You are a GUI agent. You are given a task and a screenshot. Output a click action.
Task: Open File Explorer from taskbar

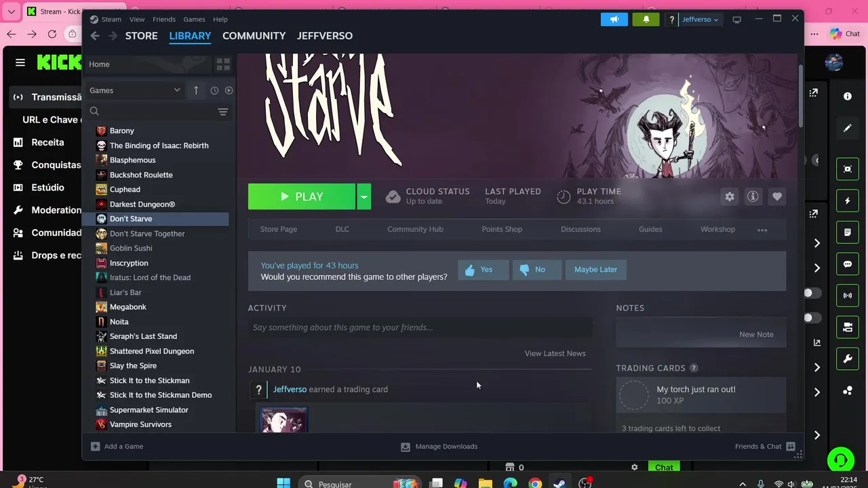coord(485,484)
